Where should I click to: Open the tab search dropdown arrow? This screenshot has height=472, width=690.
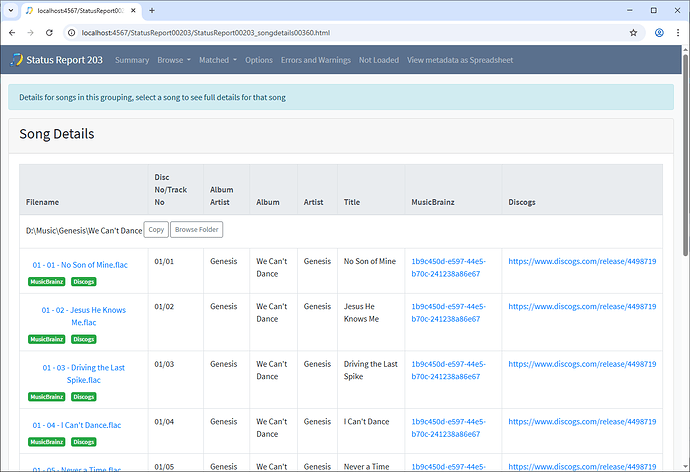pyautogui.click(x=11, y=11)
